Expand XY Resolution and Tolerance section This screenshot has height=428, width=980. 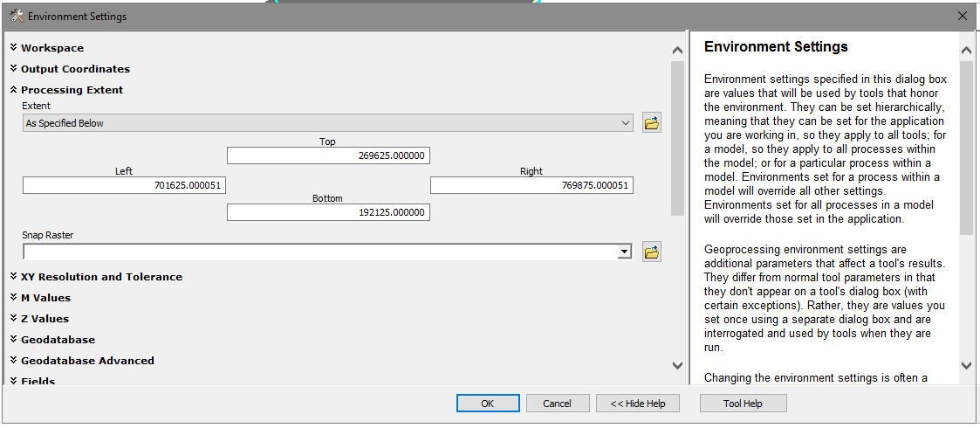coord(101,277)
